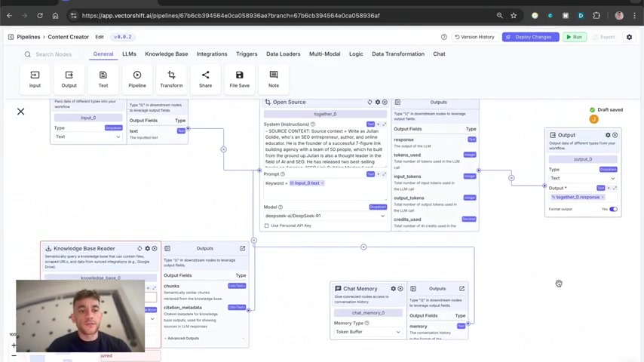Image resolution: width=644 pixels, height=362 pixels.
Task: Add an Input node from toolbar
Action: [x=35, y=79]
